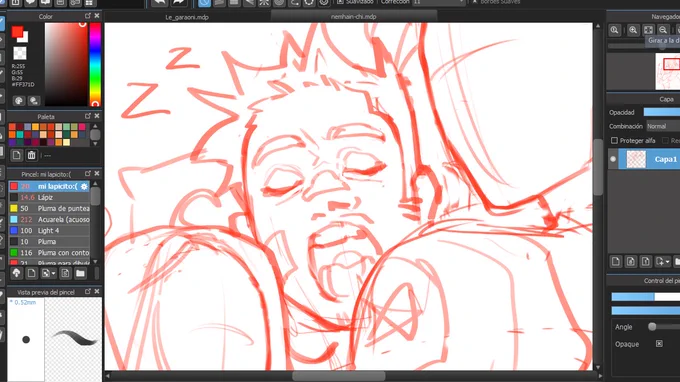Open the color wheel mode button
The width and height of the screenshot is (680, 382).
pyautogui.click(x=19, y=101)
